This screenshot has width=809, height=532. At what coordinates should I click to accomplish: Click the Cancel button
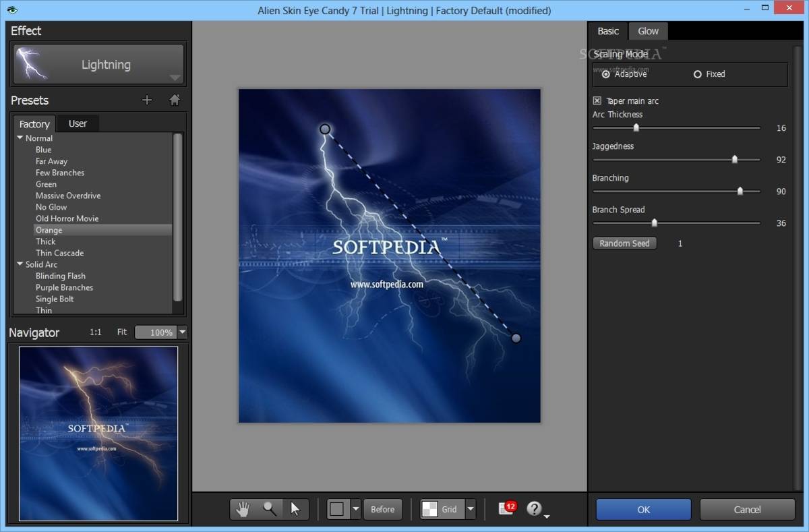747,509
